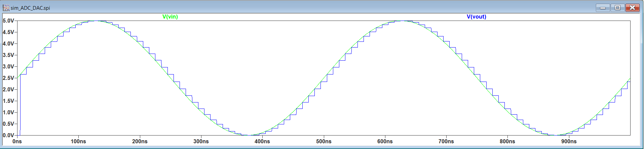
Task: Click the 700ns time axis label
Action: click(446, 142)
